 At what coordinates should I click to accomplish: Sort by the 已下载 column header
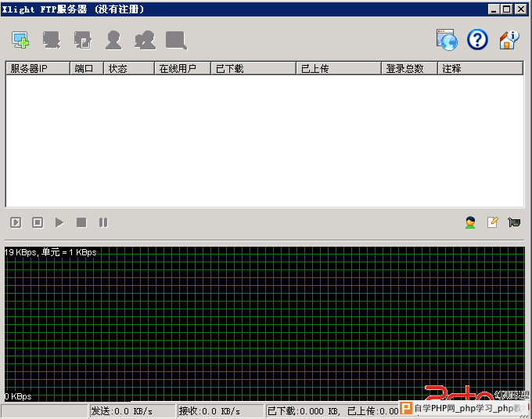(x=253, y=69)
